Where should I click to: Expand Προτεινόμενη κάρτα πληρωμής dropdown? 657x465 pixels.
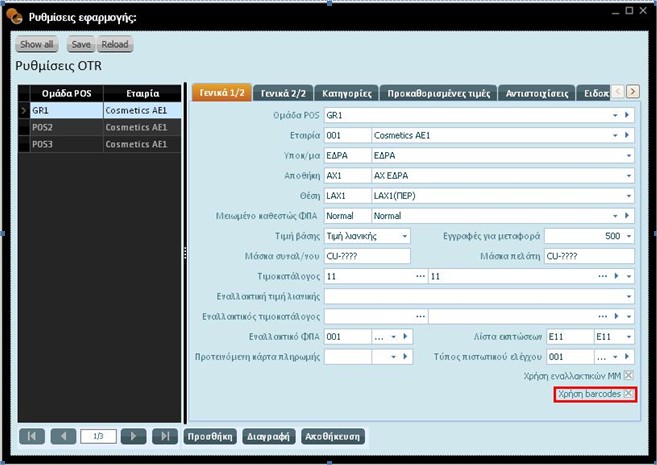393,356
